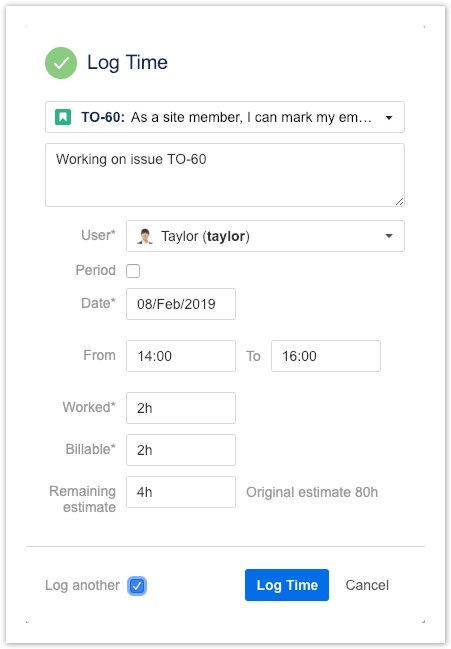Click the Original estimate 80h text

[312, 492]
